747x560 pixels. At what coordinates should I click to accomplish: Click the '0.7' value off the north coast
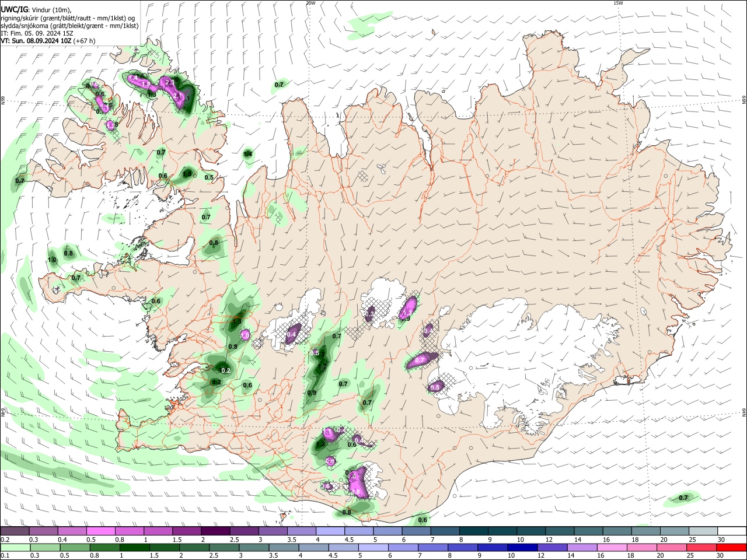[x=279, y=85]
